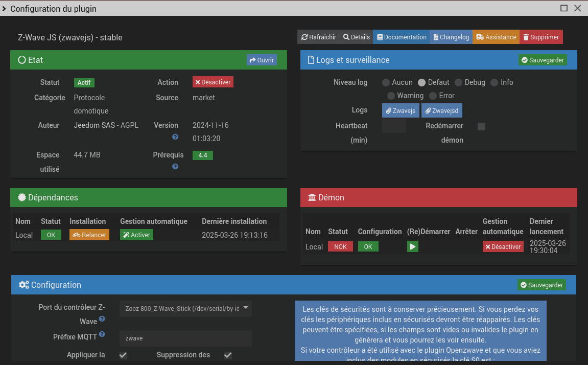The height and width of the screenshot is (365, 588).
Task: Click the daemon NOK status badge
Action: (340, 247)
